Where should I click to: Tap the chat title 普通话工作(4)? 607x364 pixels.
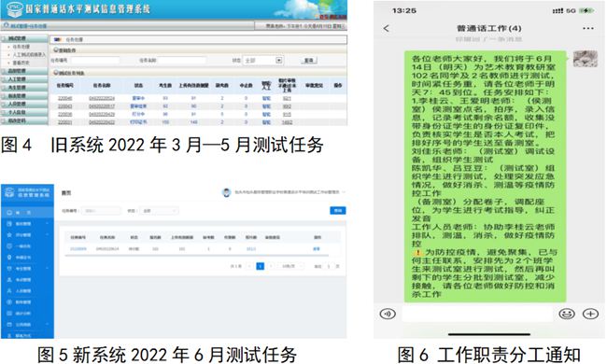coord(489,28)
